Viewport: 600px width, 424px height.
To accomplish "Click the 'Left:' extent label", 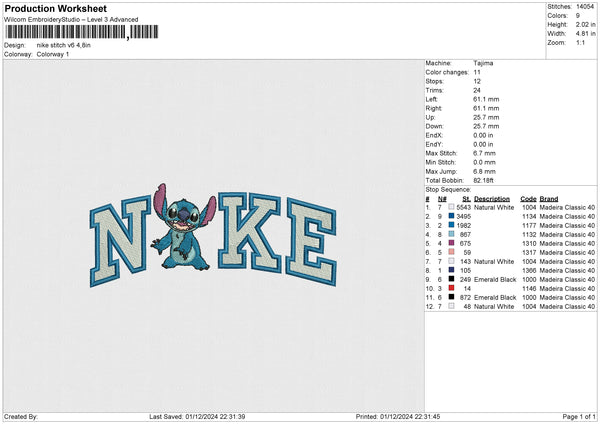I will click(x=431, y=99).
